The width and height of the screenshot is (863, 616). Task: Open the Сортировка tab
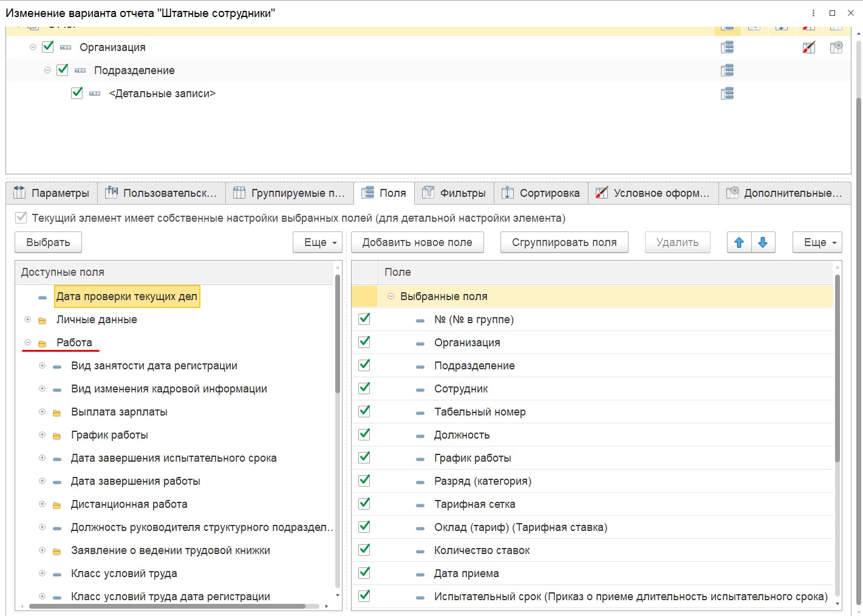coord(541,193)
